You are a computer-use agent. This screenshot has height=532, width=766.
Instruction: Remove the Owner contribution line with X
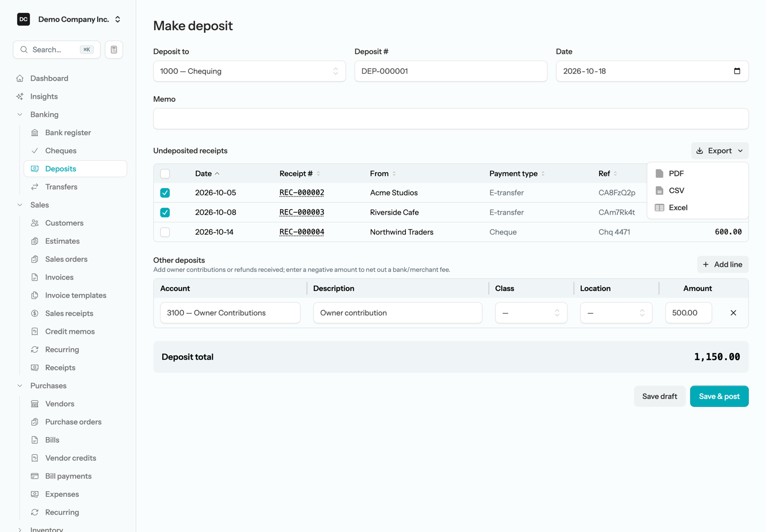point(733,313)
